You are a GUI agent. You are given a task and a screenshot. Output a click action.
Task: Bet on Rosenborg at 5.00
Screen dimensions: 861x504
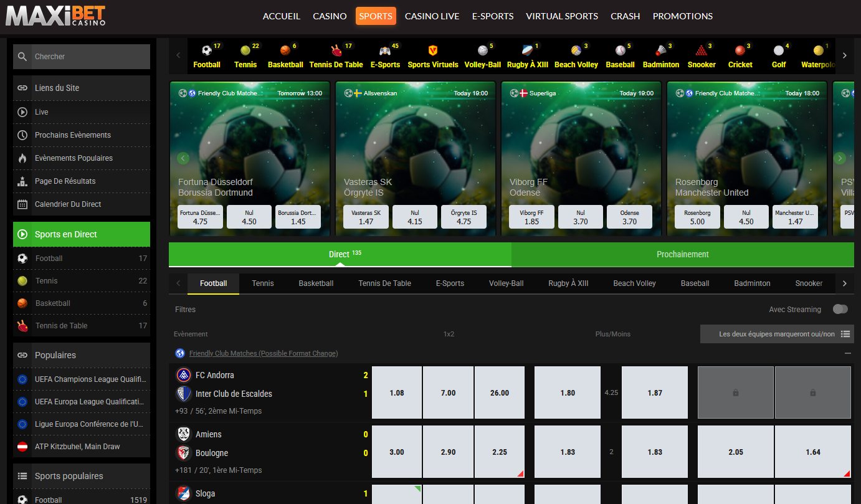pyautogui.click(x=697, y=217)
